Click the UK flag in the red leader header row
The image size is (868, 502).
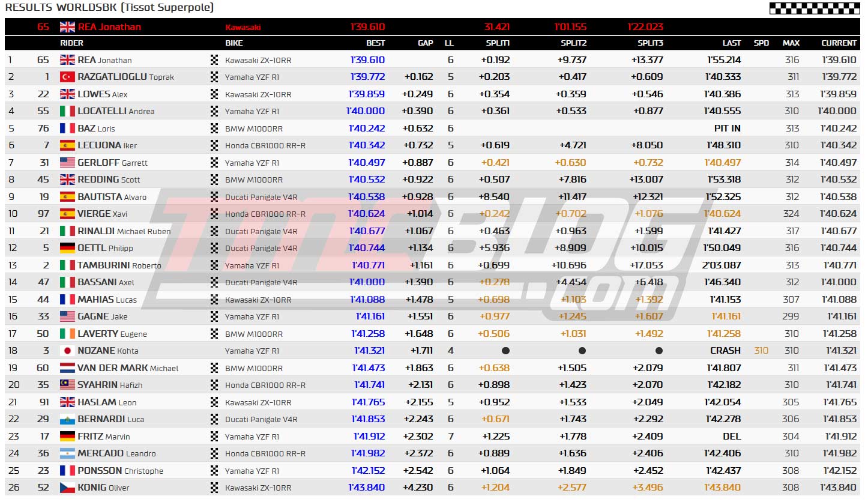[x=67, y=27]
